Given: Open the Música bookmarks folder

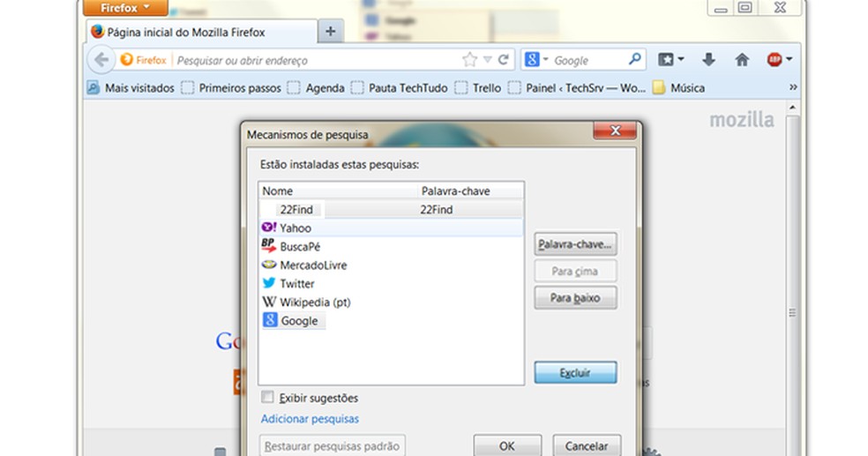Looking at the screenshot, I should coord(678,88).
